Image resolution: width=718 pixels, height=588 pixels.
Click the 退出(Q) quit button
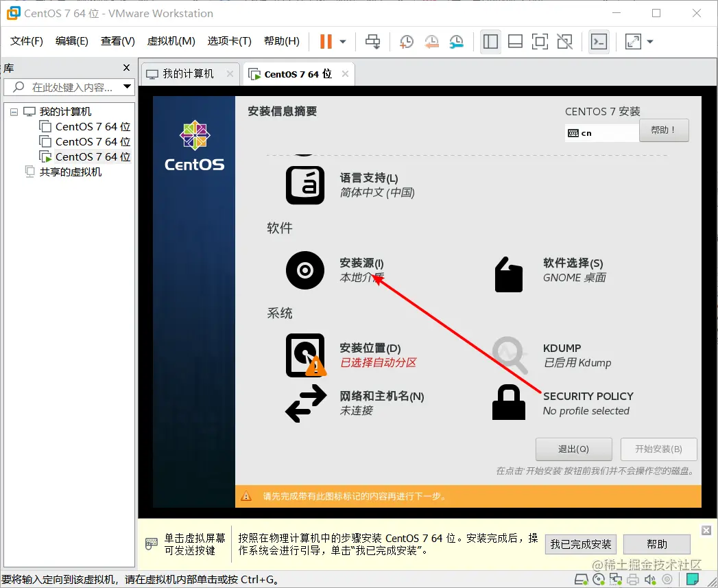click(574, 449)
